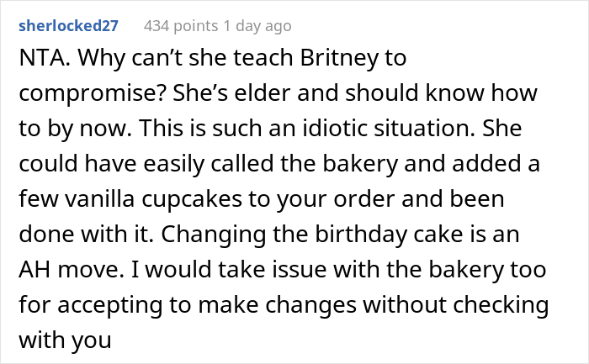Viewport: 589px width, 364px height.
Task: Open the sherlocked27 user profile
Action: point(68,26)
